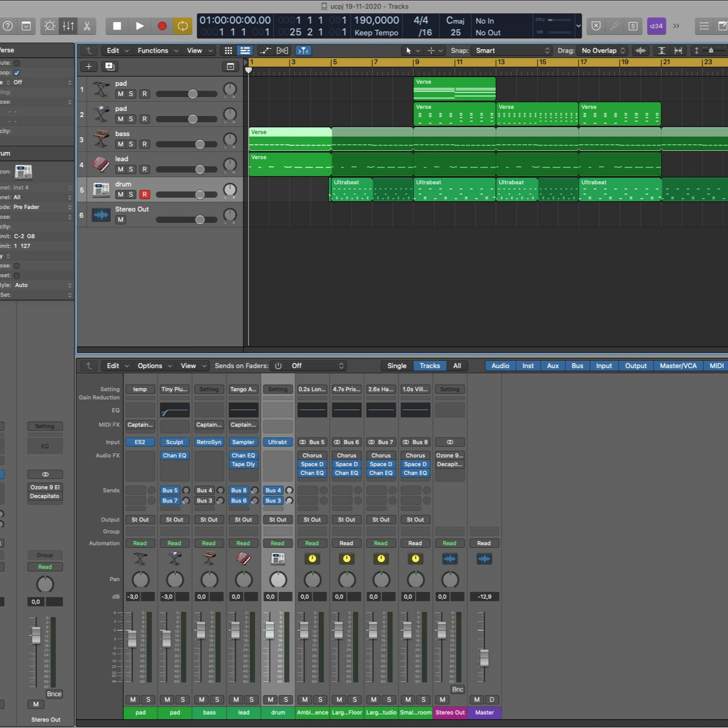The height and width of the screenshot is (728, 728).
Task: Open Quick Help question mark icon
Action: (8, 26)
